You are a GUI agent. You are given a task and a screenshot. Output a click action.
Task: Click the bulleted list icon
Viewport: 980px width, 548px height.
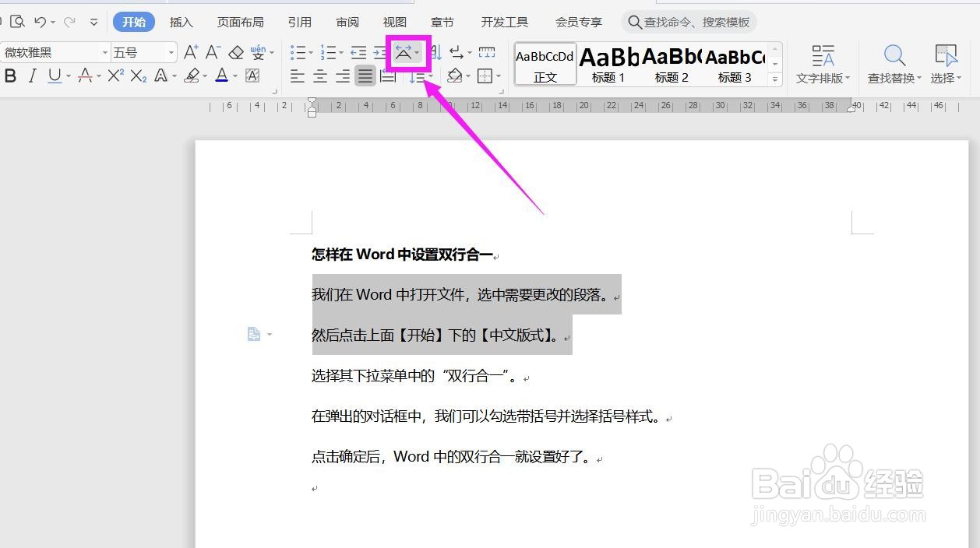[298, 52]
